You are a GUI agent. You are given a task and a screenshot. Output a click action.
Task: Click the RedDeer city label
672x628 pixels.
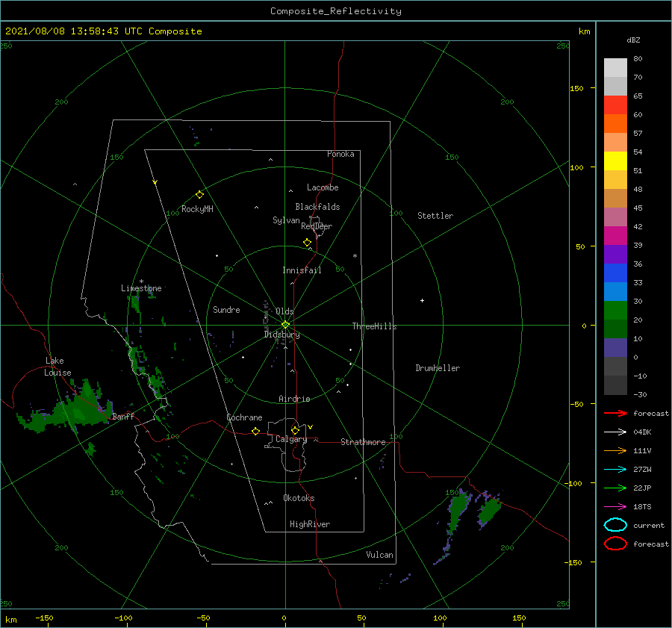pos(317,226)
